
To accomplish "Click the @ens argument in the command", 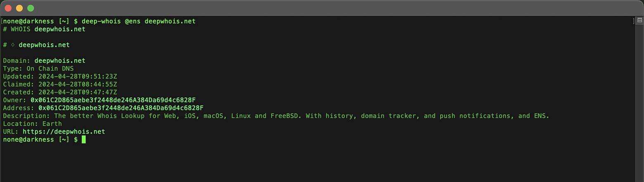I will click(133, 21).
